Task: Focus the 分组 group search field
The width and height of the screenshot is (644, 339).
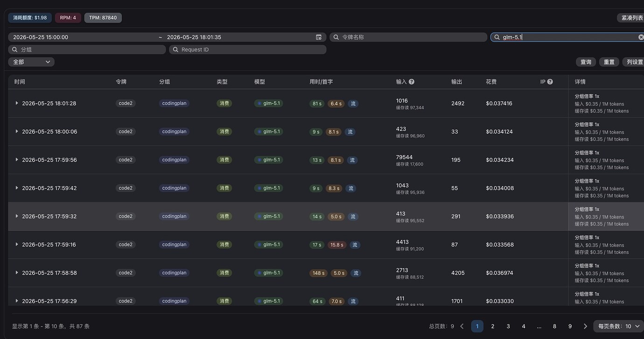Action: pyautogui.click(x=87, y=49)
